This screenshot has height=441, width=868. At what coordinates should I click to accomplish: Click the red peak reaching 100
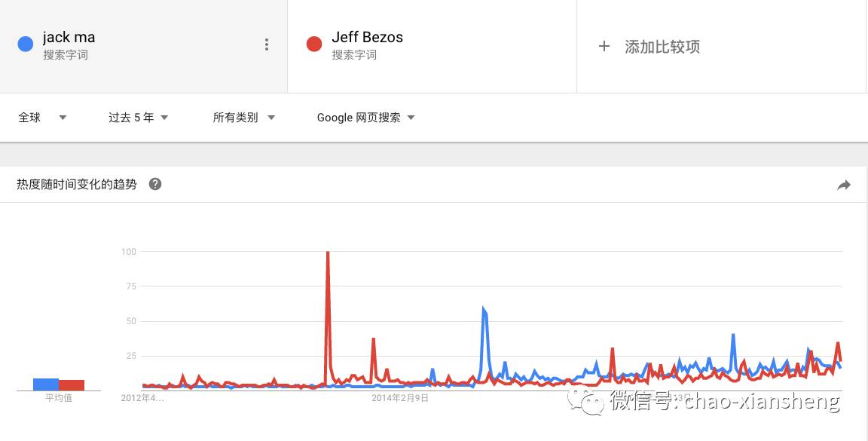coord(328,253)
